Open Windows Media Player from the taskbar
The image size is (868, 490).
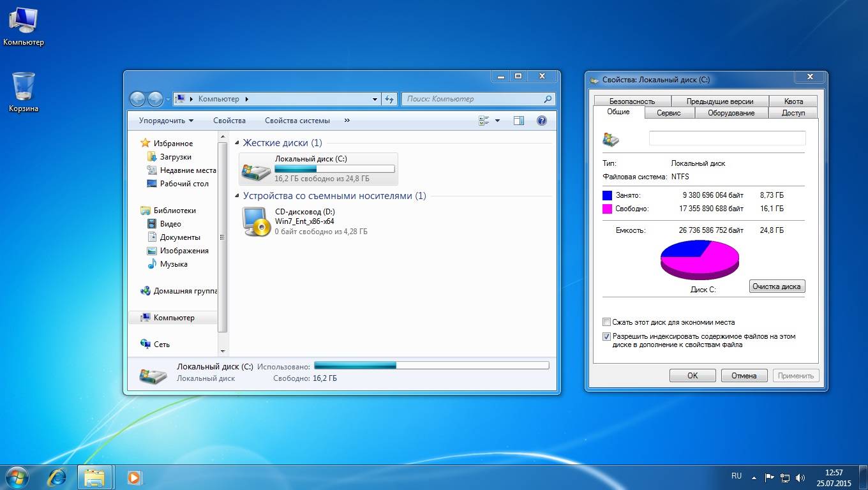point(134,477)
